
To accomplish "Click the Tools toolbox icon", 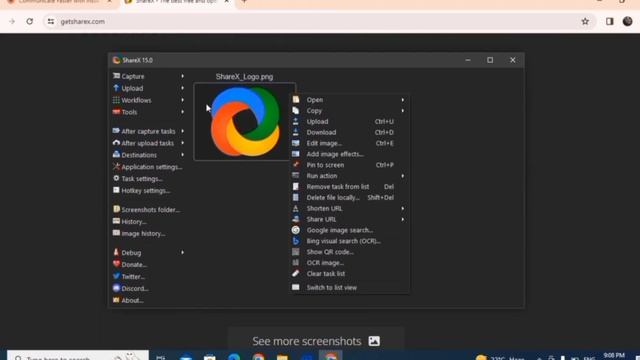I will coord(116,111).
